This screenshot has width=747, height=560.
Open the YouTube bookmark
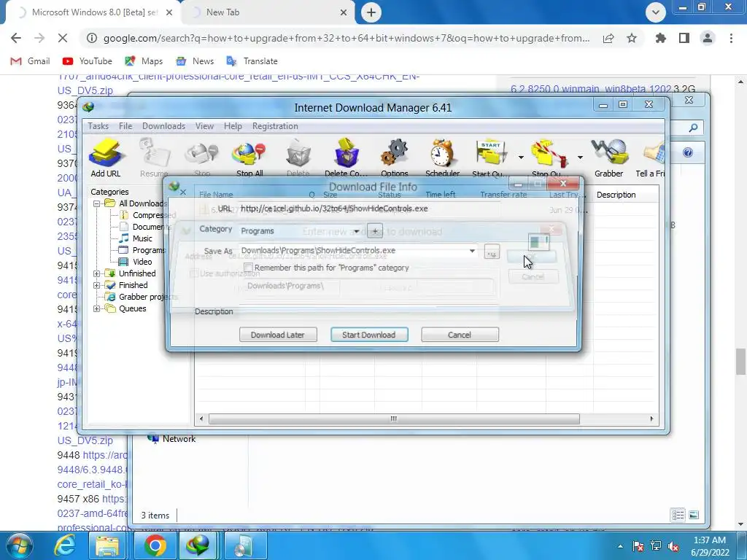(x=88, y=61)
